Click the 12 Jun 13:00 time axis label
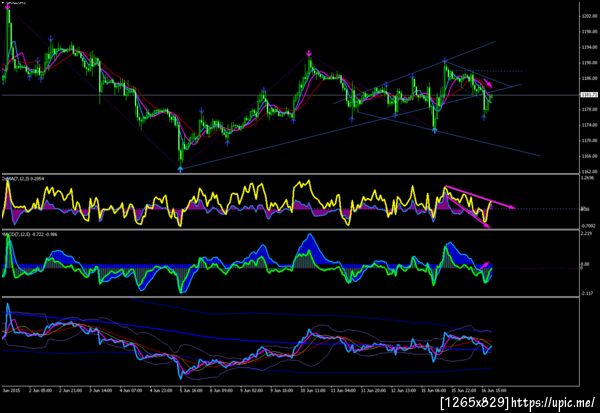This screenshot has width=600, height=413. click(x=403, y=390)
